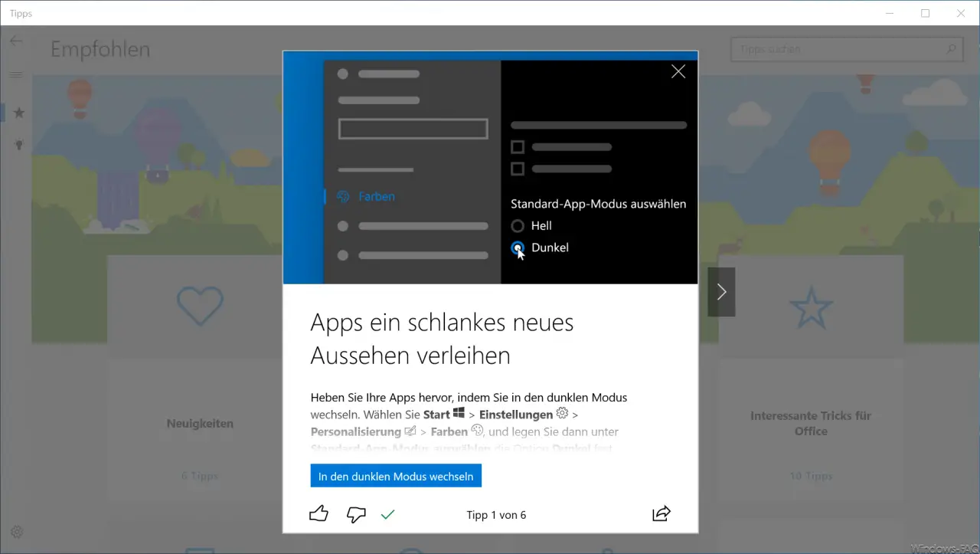Click '10 Tipps' under Office tricks

(x=811, y=476)
